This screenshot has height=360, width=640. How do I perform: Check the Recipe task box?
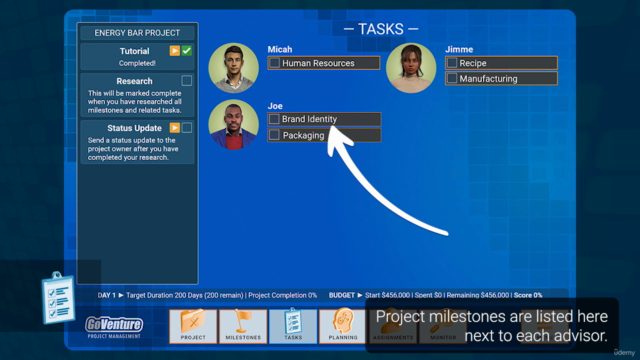[452, 63]
